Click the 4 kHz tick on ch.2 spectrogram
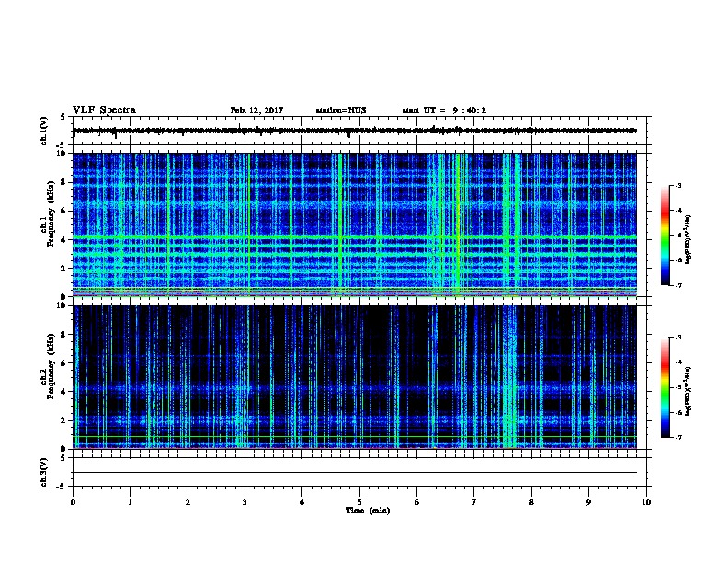The height and width of the screenshot is (563, 728). pyautogui.click(x=63, y=392)
